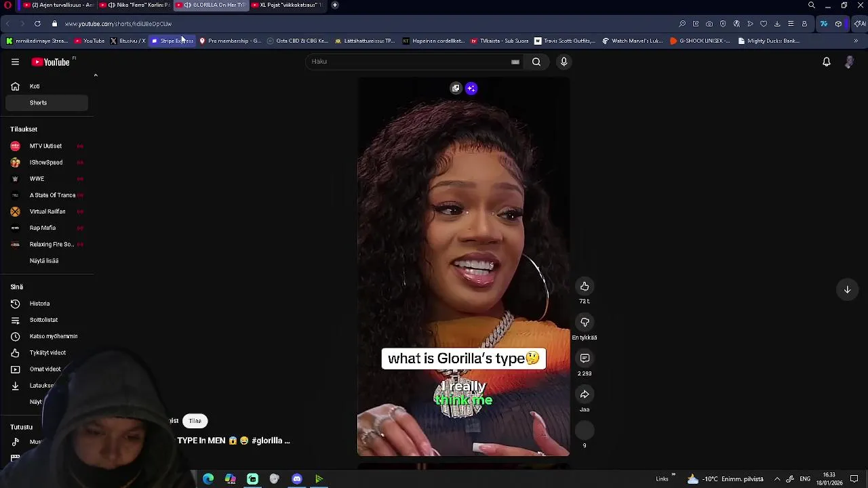Open the YouTube hamburger guide menu
Viewport: 868px width, 488px height.
[x=15, y=62]
